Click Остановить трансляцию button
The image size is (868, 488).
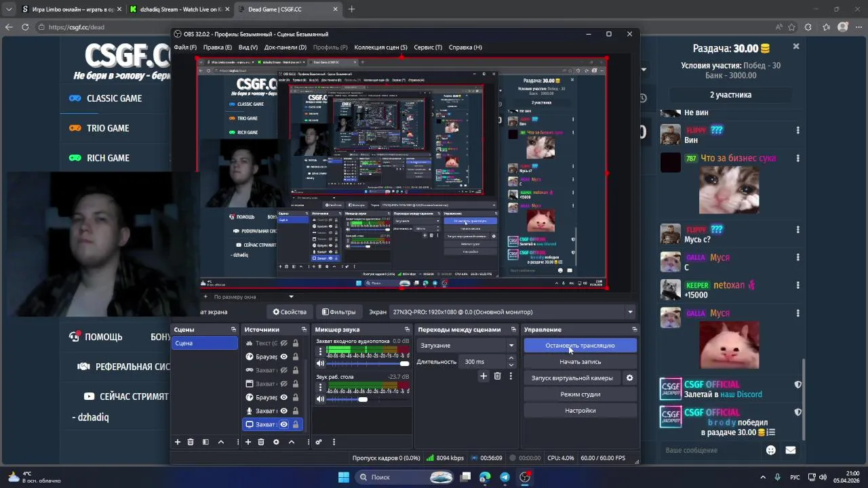click(x=580, y=346)
